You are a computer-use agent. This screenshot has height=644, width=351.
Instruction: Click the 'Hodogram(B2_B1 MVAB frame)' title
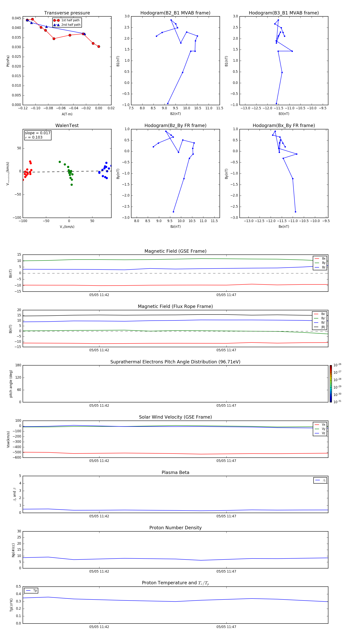(175, 13)
